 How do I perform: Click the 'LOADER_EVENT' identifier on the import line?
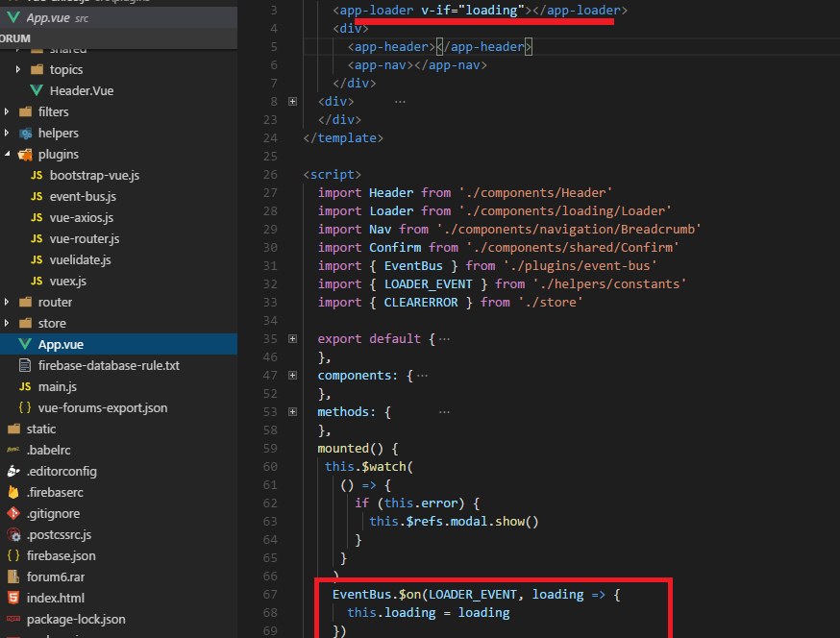coord(428,283)
